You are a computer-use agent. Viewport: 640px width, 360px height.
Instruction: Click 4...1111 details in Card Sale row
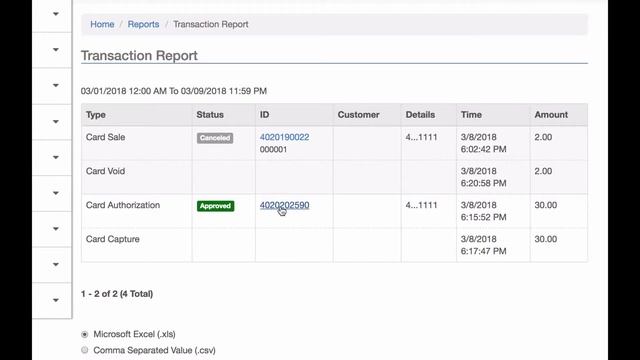[x=421, y=137]
